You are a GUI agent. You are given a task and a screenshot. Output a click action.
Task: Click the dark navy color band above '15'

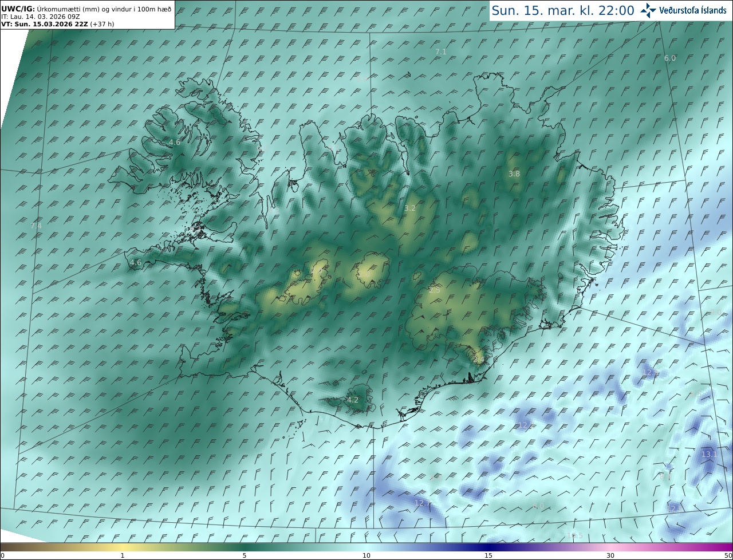pyautogui.click(x=488, y=547)
